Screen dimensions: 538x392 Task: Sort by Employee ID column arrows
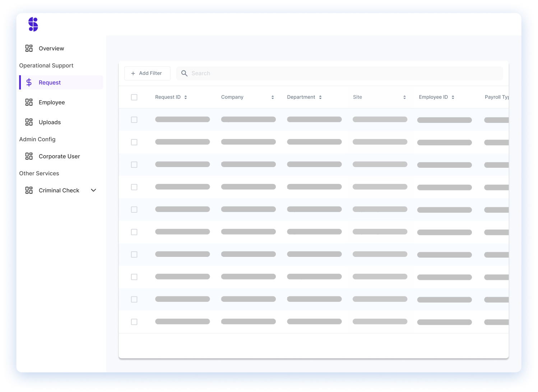coord(453,97)
